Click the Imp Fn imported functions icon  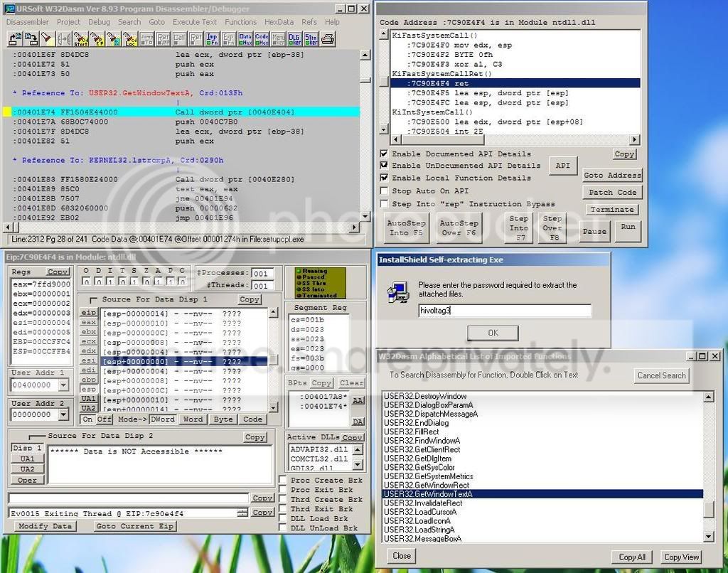click(212, 39)
